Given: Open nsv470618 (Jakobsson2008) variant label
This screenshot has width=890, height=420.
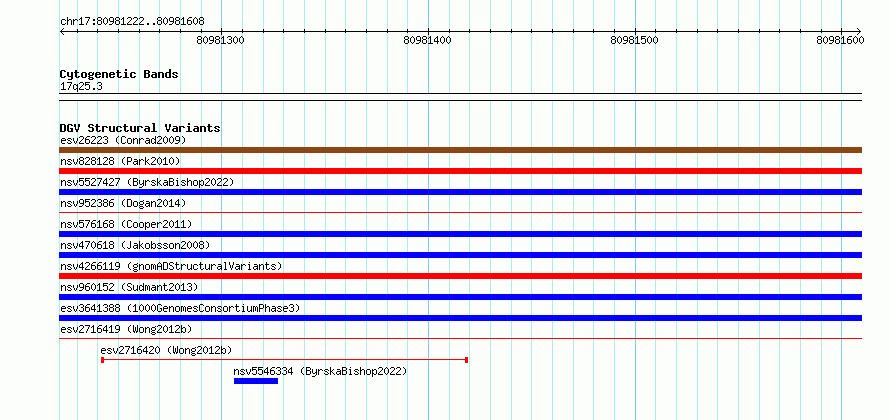Looking at the screenshot, I should pos(135,245).
